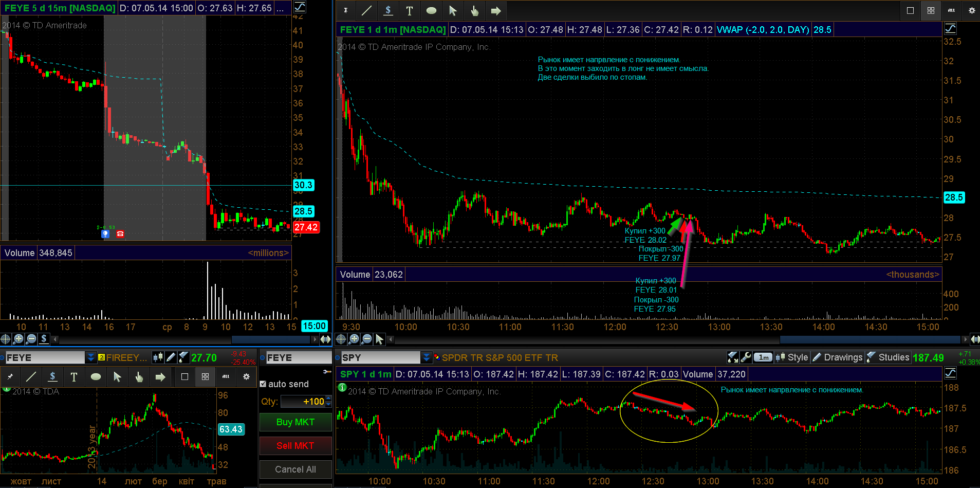980x488 pixels.
Task: Click Cancel All button
Action: pyautogui.click(x=295, y=469)
